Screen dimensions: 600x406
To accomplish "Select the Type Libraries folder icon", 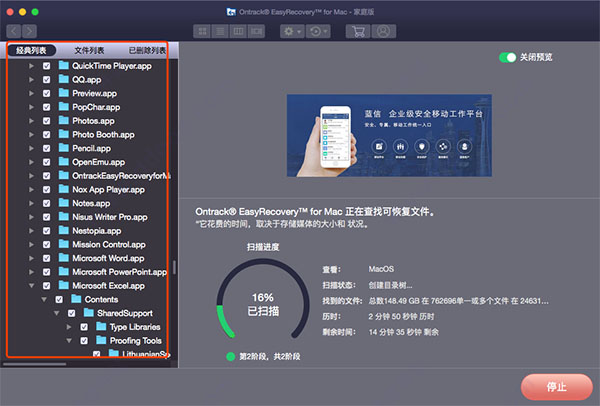I will click(101, 326).
